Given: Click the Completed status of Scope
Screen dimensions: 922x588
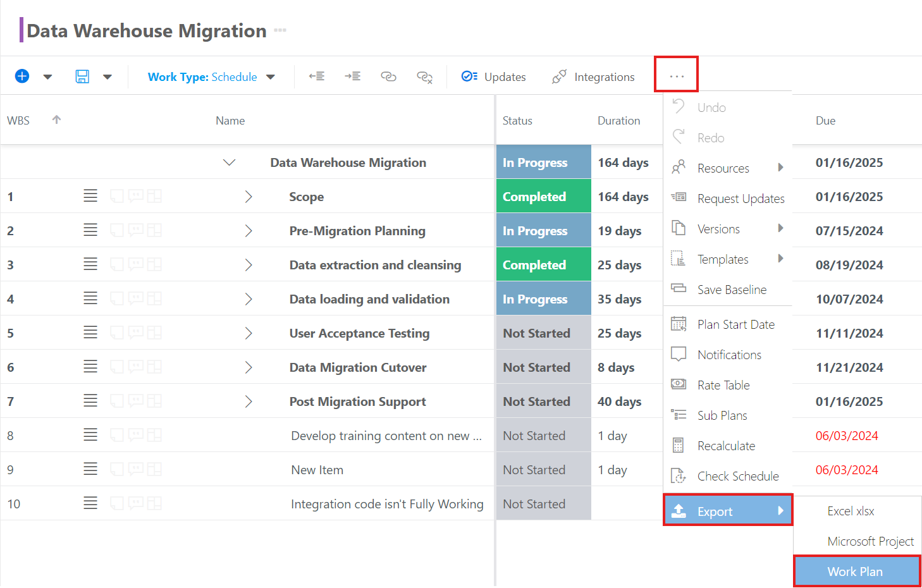Looking at the screenshot, I should click(544, 197).
